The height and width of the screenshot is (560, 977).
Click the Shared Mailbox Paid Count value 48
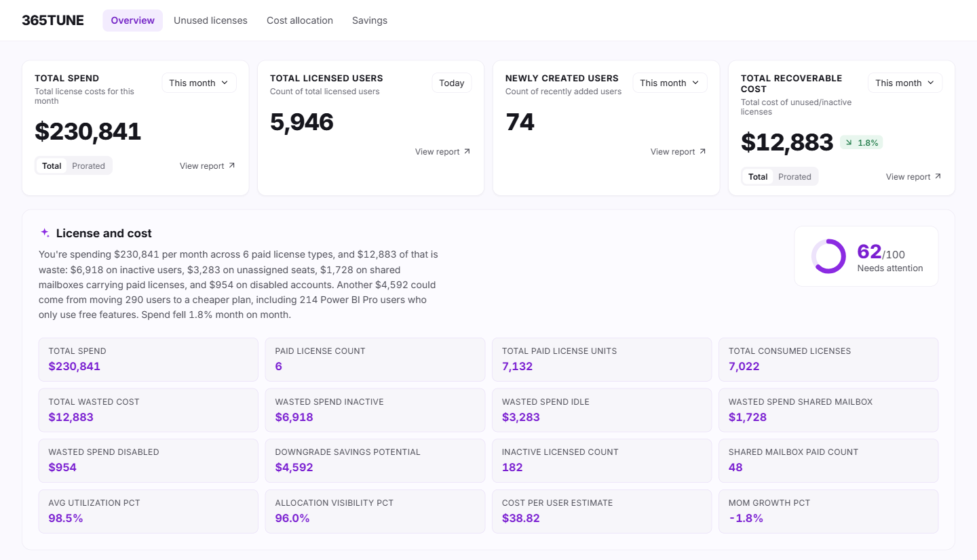(735, 467)
